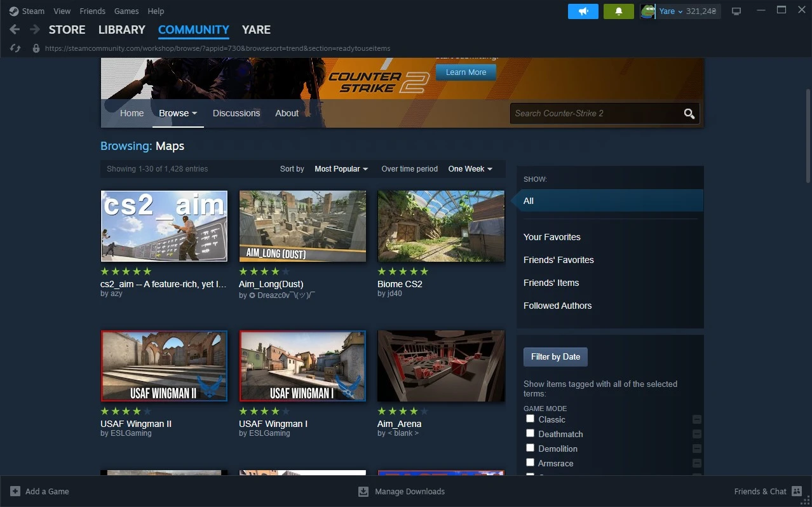Screen dimensions: 812x507
Task: Exclude Armsrace with its minus button
Action: coord(697,463)
